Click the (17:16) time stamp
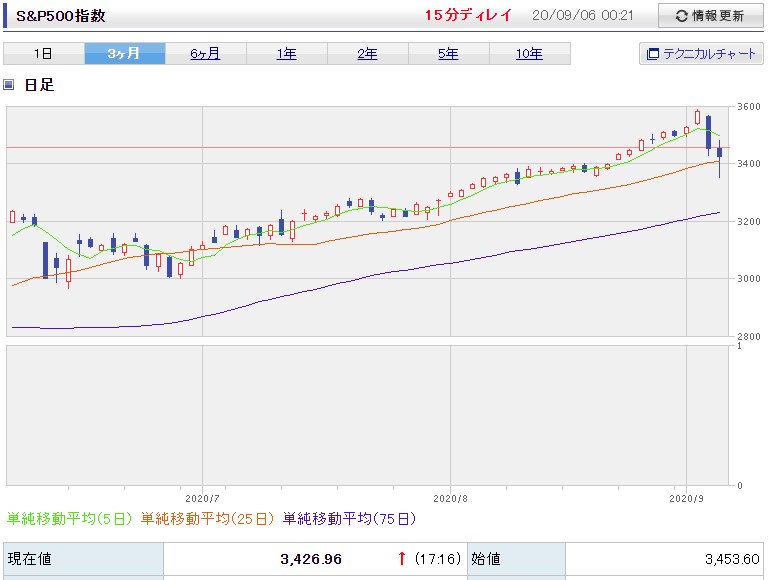The height and width of the screenshot is (580, 768). coord(438,559)
